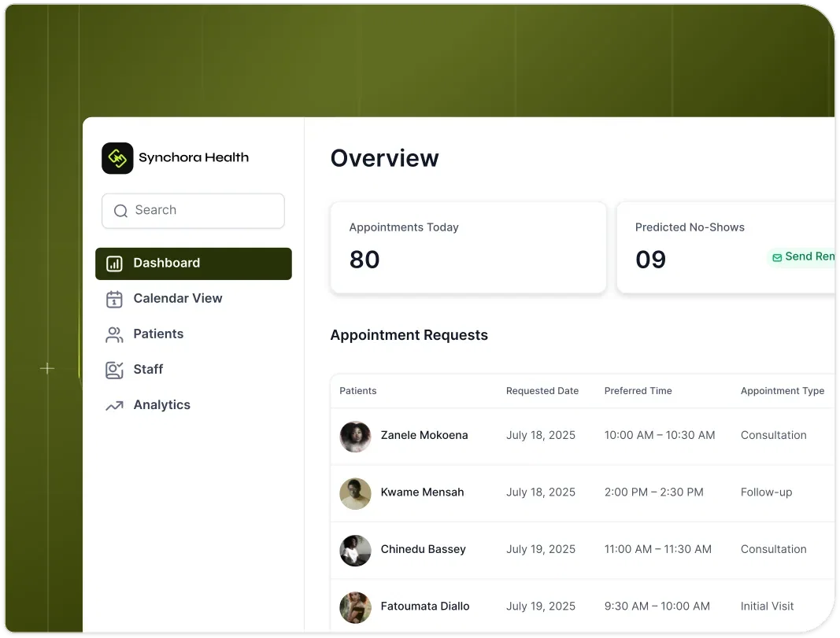Click the Preferred Time column header

[638, 391]
